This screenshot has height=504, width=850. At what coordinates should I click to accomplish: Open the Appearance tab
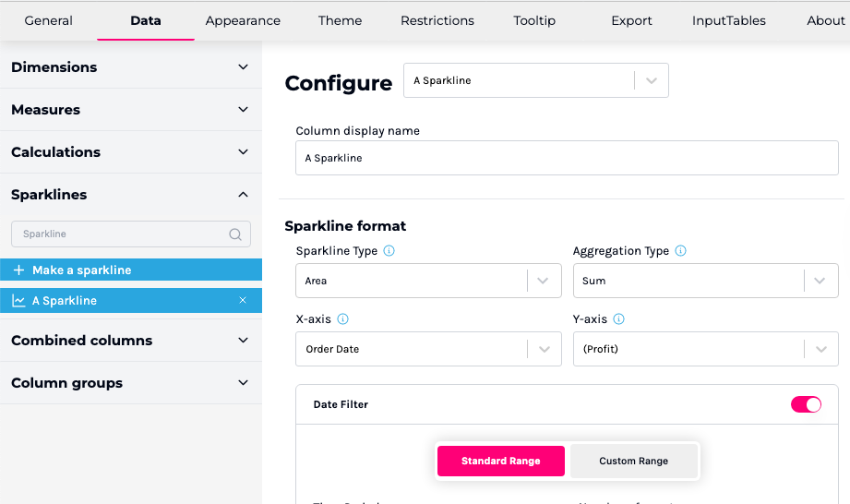pos(243,20)
